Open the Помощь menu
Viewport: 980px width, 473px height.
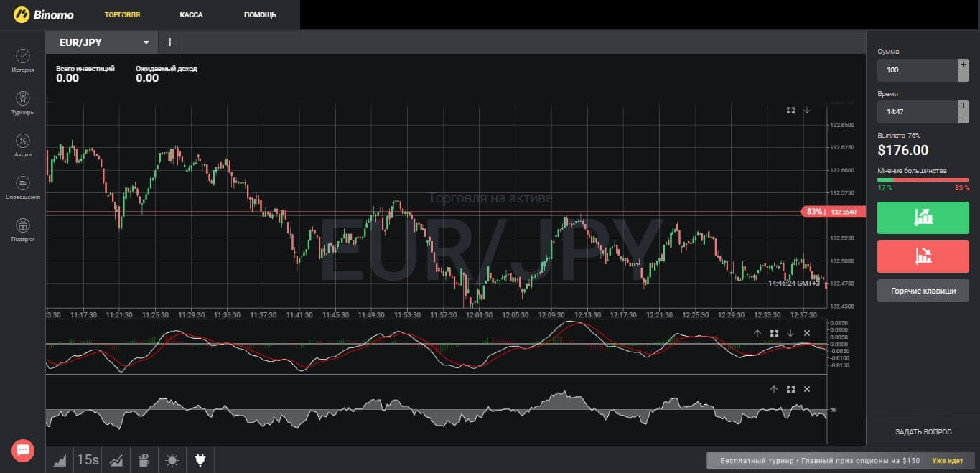pyautogui.click(x=259, y=14)
